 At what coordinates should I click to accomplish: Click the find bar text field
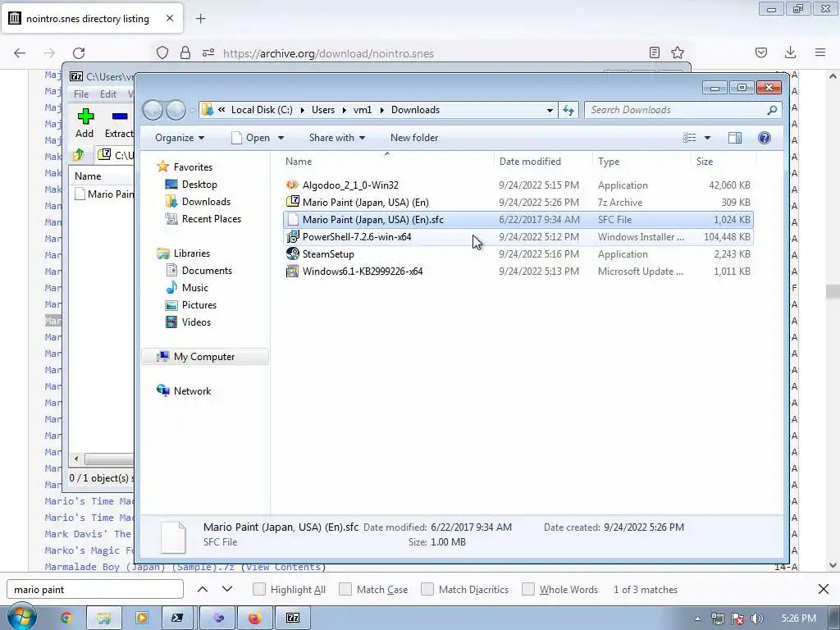point(95,589)
